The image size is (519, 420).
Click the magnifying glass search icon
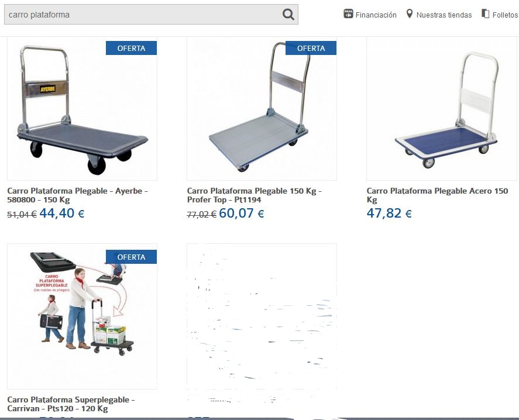[x=288, y=15]
